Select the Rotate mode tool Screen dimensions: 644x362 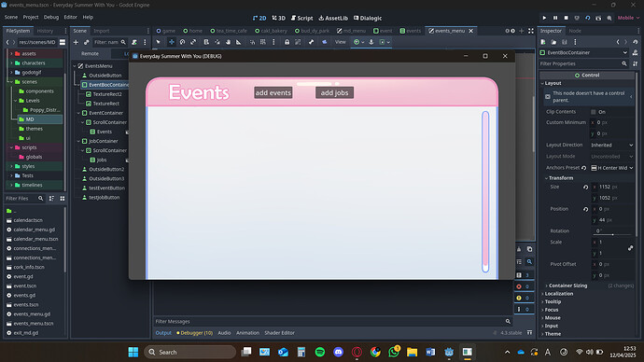point(182,42)
